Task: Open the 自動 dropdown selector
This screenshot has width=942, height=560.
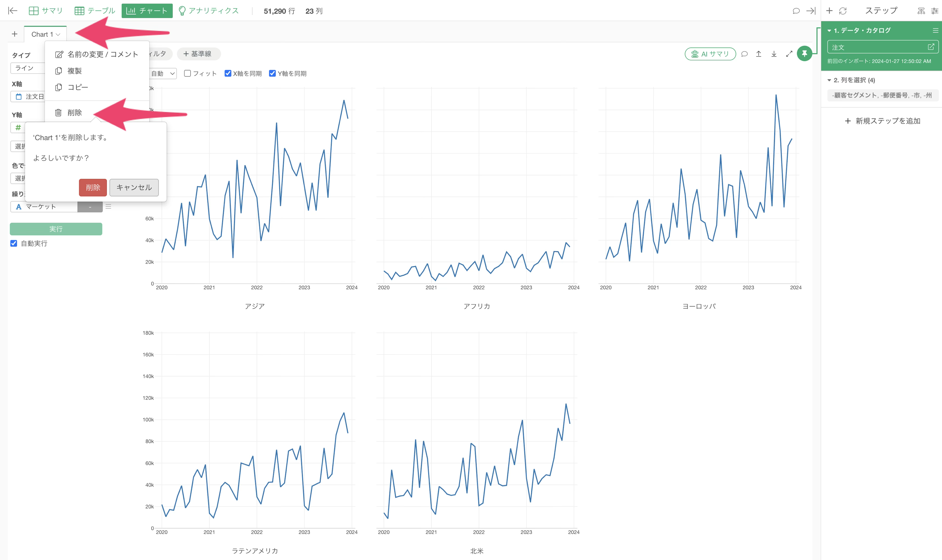Action: pyautogui.click(x=163, y=74)
